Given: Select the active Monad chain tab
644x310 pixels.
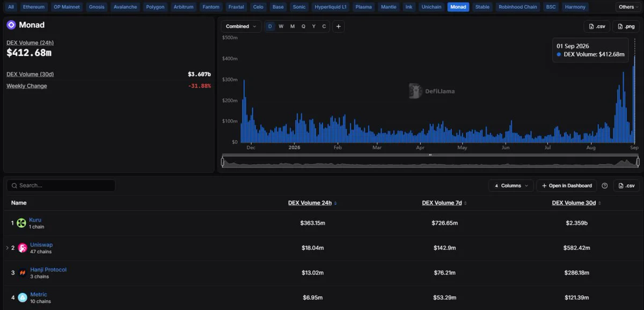Looking at the screenshot, I should [458, 7].
